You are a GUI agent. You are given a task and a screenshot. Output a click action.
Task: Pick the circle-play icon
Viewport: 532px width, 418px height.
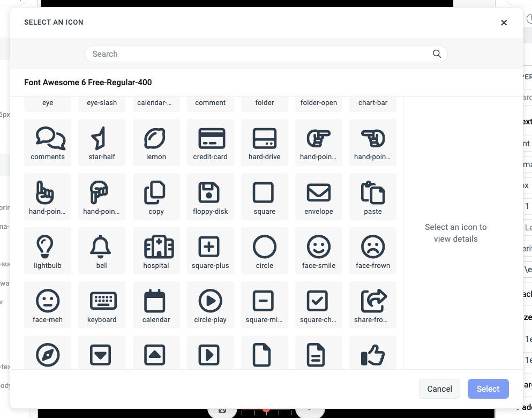click(211, 305)
